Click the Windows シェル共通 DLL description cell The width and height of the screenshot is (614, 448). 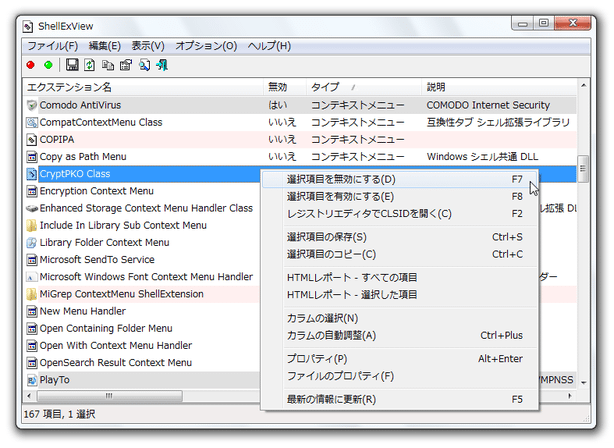tap(482, 157)
